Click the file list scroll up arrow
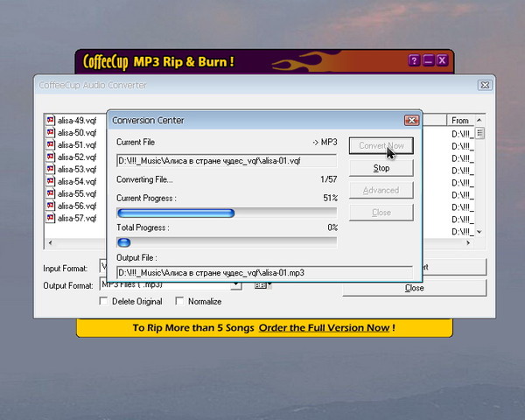This screenshot has width=525, height=420. point(479,120)
